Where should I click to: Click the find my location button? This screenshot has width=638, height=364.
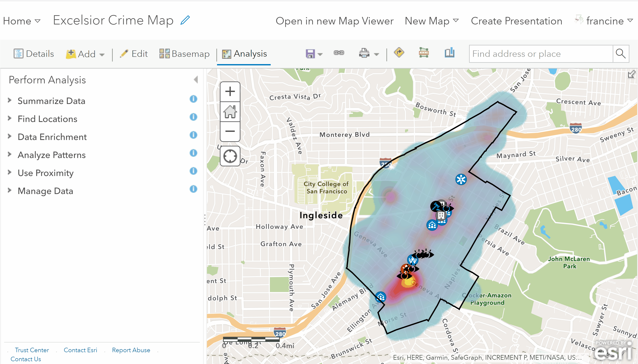[230, 156]
